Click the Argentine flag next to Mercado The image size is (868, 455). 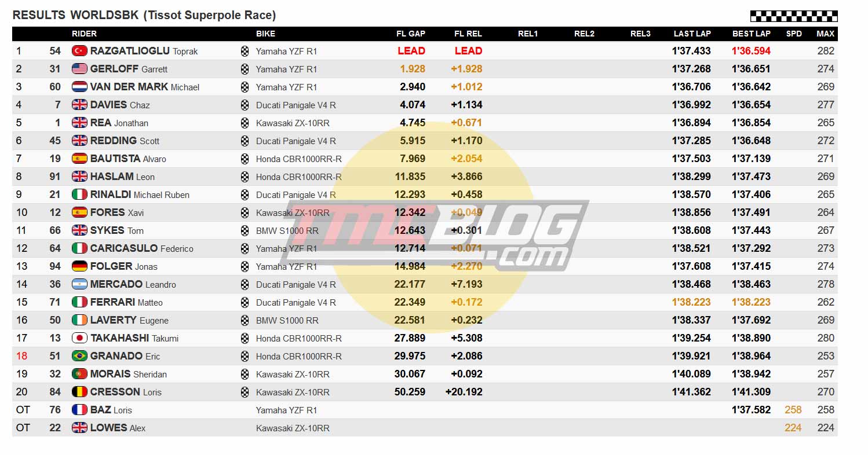[79, 284]
